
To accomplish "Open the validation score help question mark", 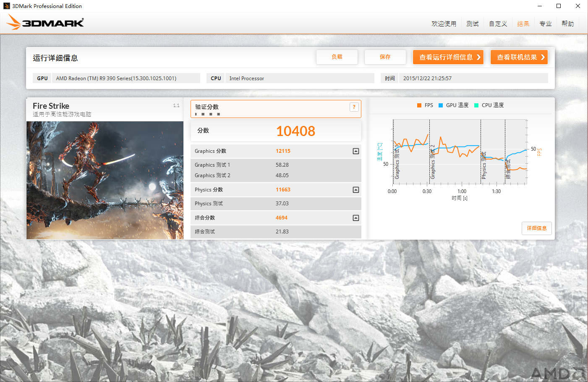I will [x=354, y=107].
